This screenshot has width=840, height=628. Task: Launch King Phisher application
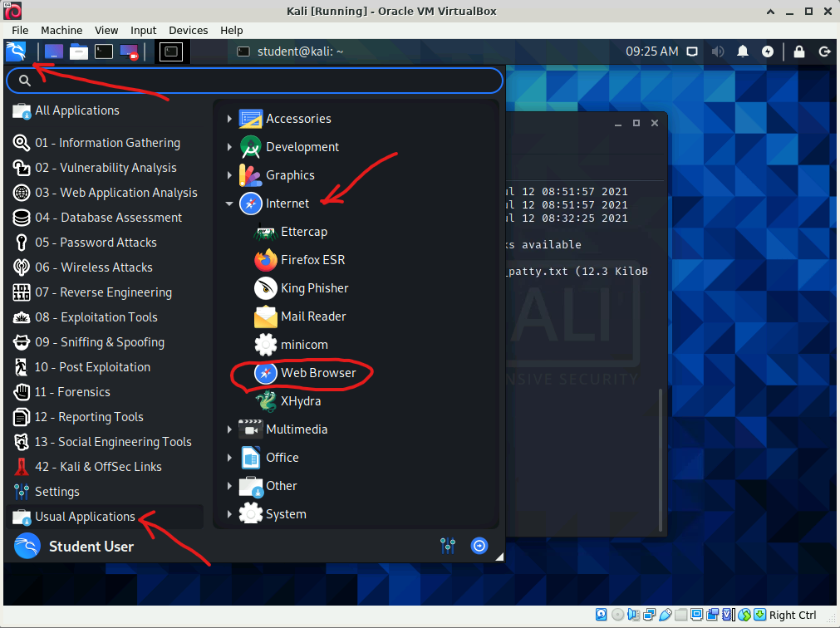[x=302, y=288]
